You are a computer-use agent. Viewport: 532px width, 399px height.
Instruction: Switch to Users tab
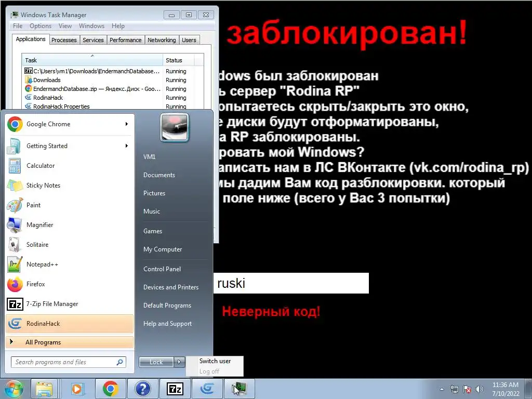point(189,40)
